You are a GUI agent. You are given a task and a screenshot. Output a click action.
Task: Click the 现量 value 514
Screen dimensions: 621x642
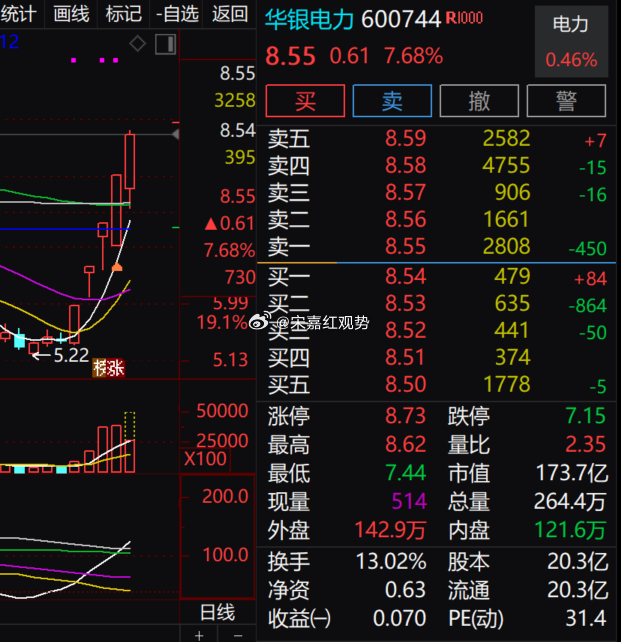(409, 501)
